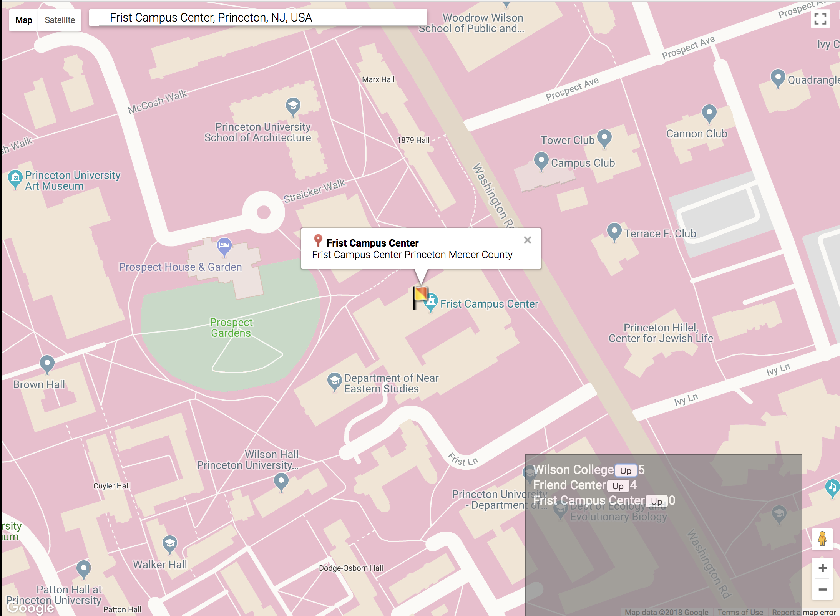Zoom in with the plus button
The width and height of the screenshot is (840, 616).
coord(822,568)
